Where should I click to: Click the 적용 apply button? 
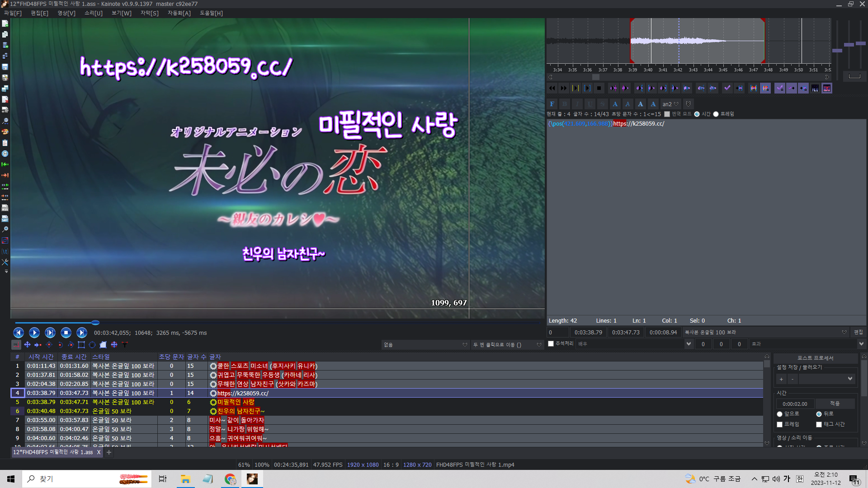click(835, 404)
